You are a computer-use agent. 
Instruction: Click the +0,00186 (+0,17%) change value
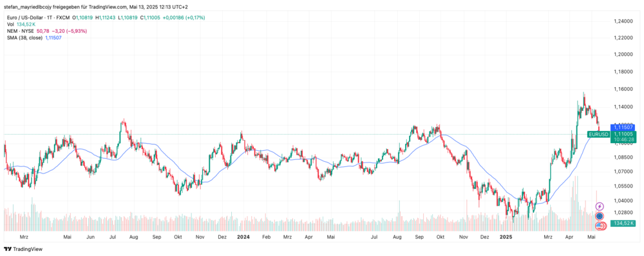(x=184, y=17)
